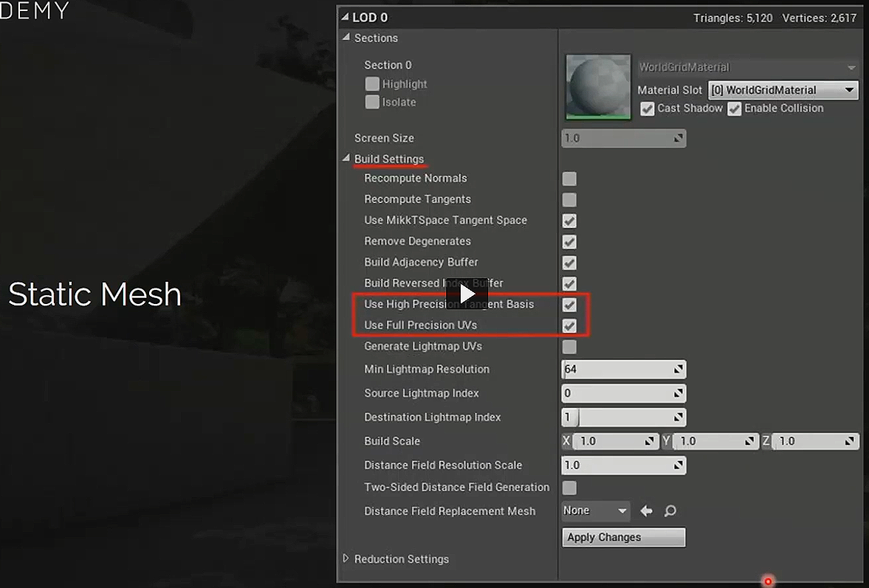Viewport: 869px width, 588px height.
Task: Click the Vertices: 2,617 readout
Action: click(819, 18)
